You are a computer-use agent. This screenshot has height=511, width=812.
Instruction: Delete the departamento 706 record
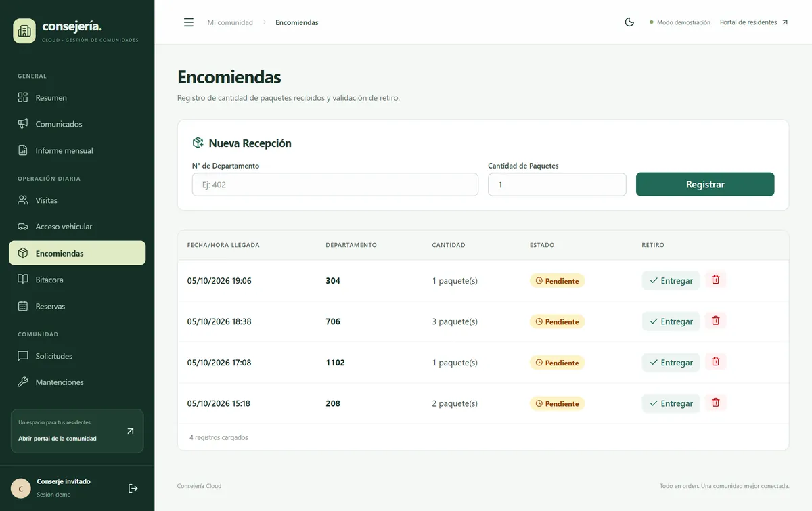715,321
